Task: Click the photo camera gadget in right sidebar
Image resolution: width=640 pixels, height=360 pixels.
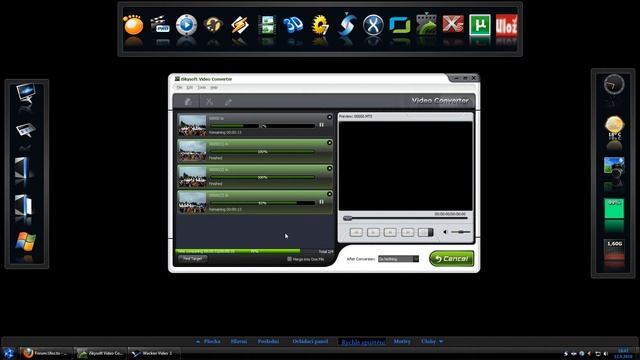Action: [x=614, y=167]
